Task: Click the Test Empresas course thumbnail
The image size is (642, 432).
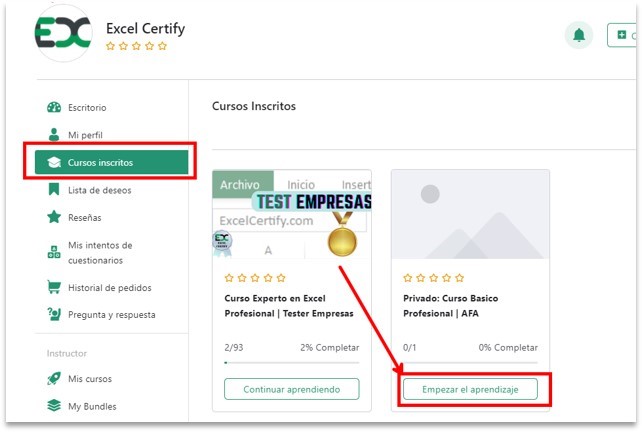Action: (x=292, y=215)
